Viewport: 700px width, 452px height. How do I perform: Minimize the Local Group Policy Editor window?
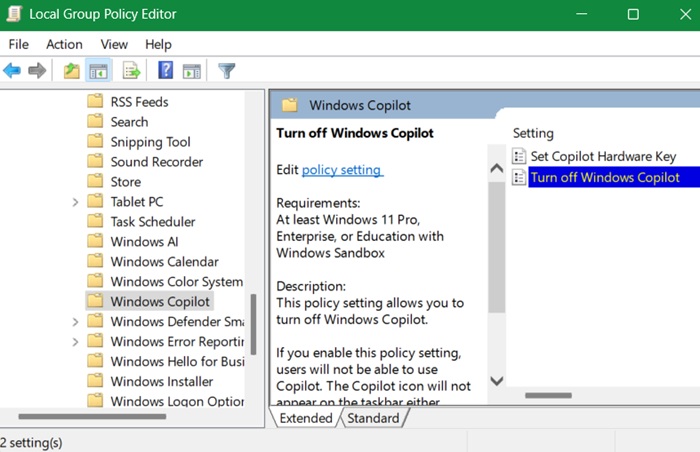tap(581, 14)
